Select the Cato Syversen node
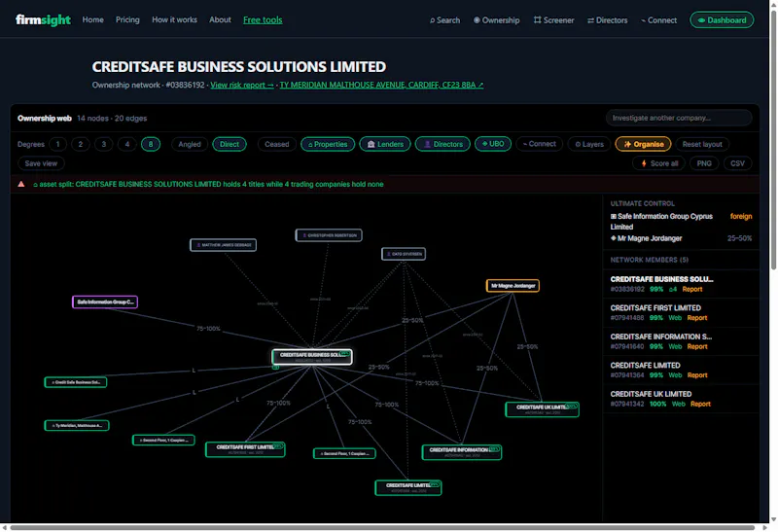Screen dimensions: 778x532 pos(404,254)
